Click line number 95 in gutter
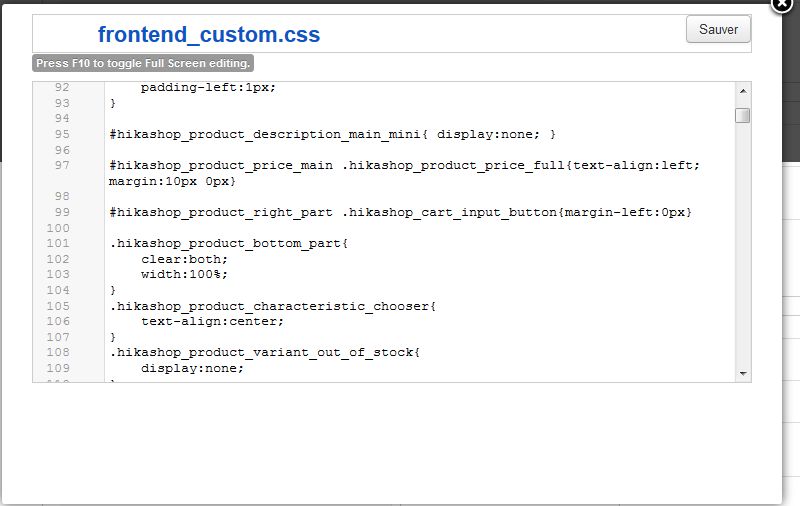This screenshot has width=800, height=506. pos(62,134)
